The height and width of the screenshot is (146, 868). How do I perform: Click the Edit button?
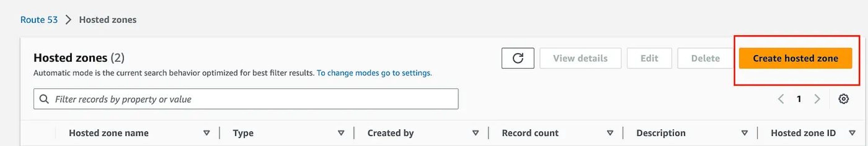tap(649, 58)
